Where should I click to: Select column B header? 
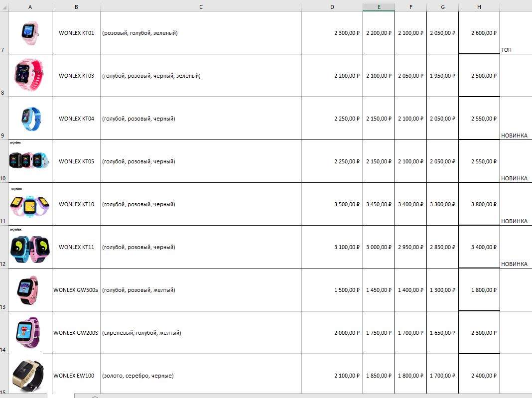[x=76, y=7]
